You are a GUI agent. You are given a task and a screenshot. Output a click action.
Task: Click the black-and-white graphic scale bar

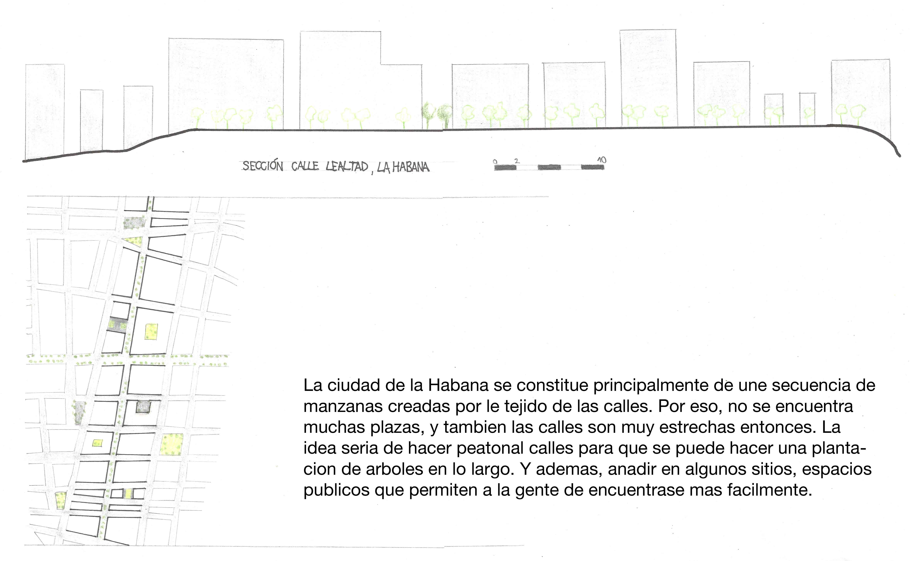click(549, 167)
